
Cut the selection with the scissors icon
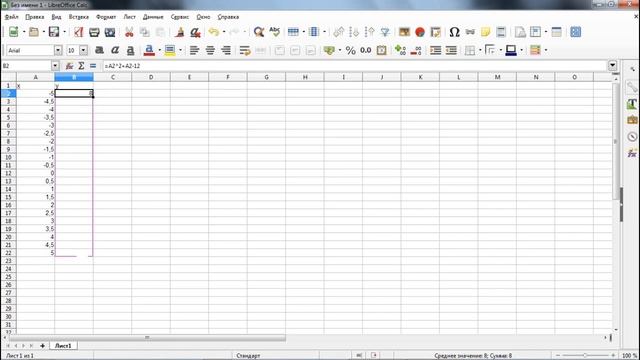[129, 32]
